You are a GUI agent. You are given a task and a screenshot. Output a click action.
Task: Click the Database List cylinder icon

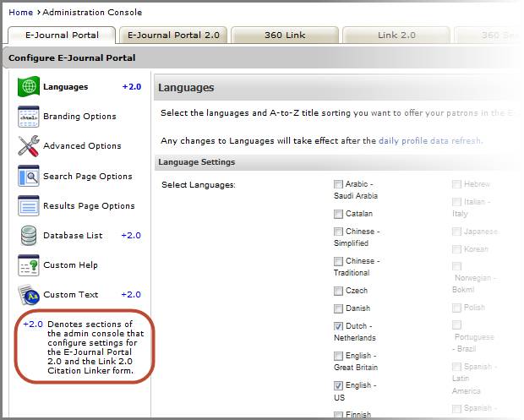point(29,235)
